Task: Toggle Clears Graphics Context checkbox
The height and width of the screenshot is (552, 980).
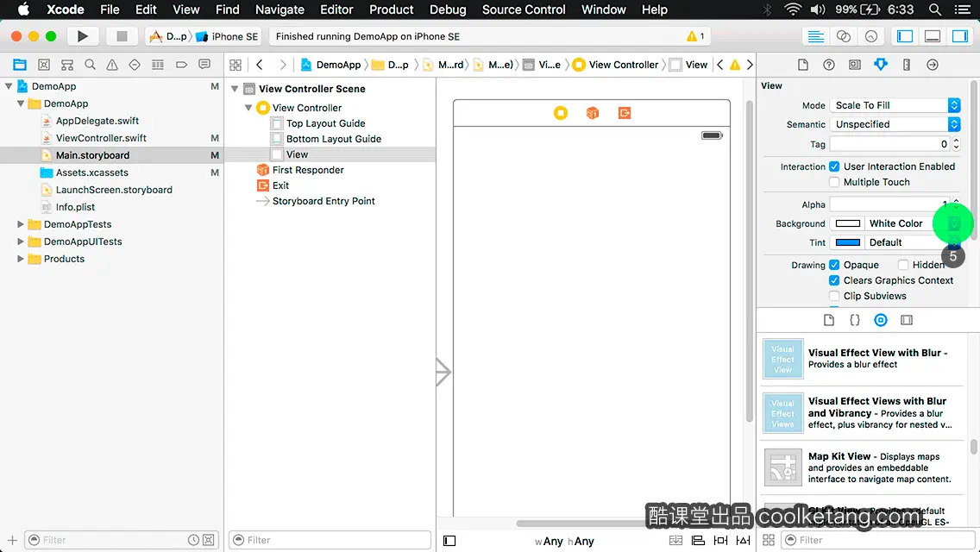Action: click(834, 280)
